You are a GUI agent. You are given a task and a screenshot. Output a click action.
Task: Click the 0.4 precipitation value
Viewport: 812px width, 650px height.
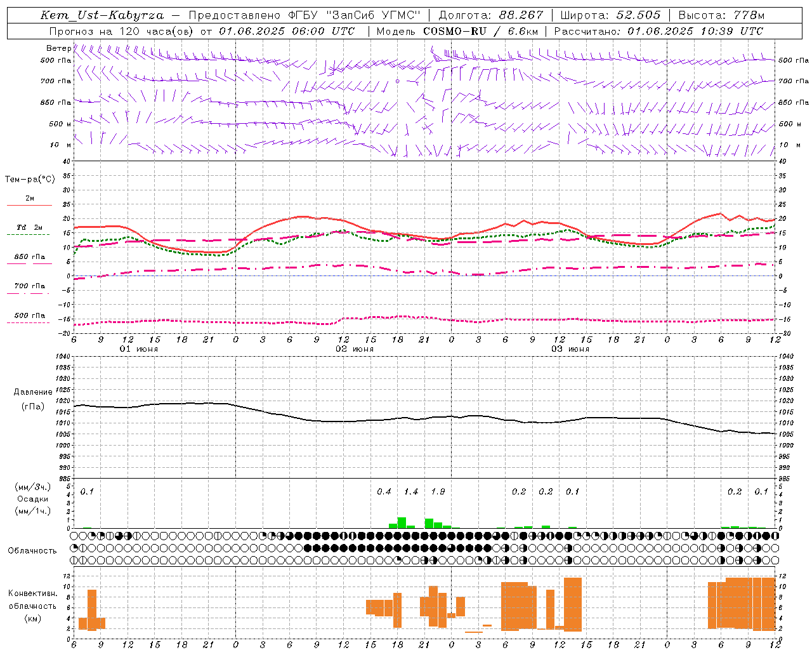(384, 492)
